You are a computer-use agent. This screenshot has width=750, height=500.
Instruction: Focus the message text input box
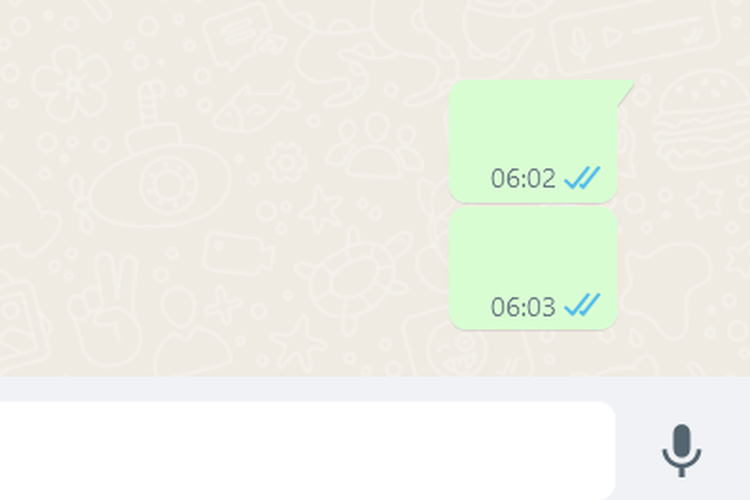coord(307,450)
